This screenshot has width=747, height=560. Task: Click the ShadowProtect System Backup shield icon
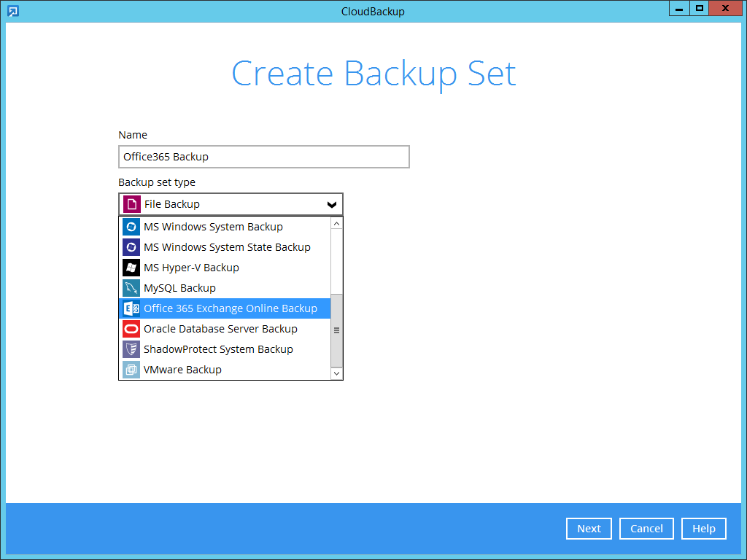131,349
